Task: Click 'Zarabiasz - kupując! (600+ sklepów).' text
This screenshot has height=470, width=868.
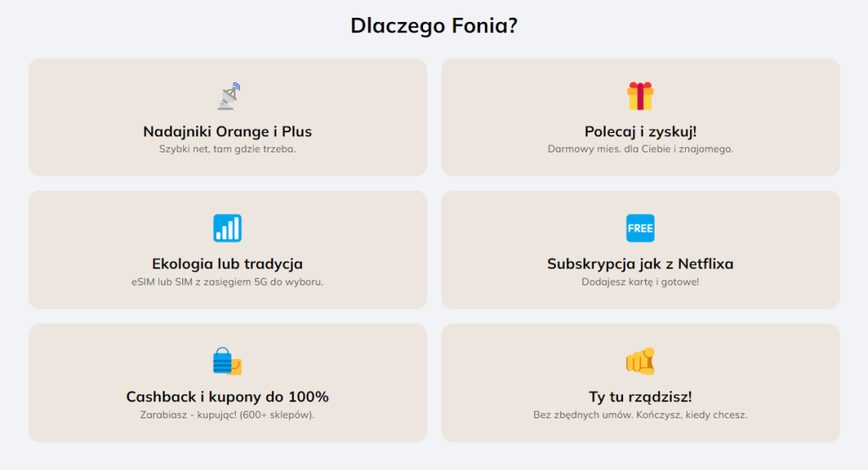Action: click(x=227, y=414)
